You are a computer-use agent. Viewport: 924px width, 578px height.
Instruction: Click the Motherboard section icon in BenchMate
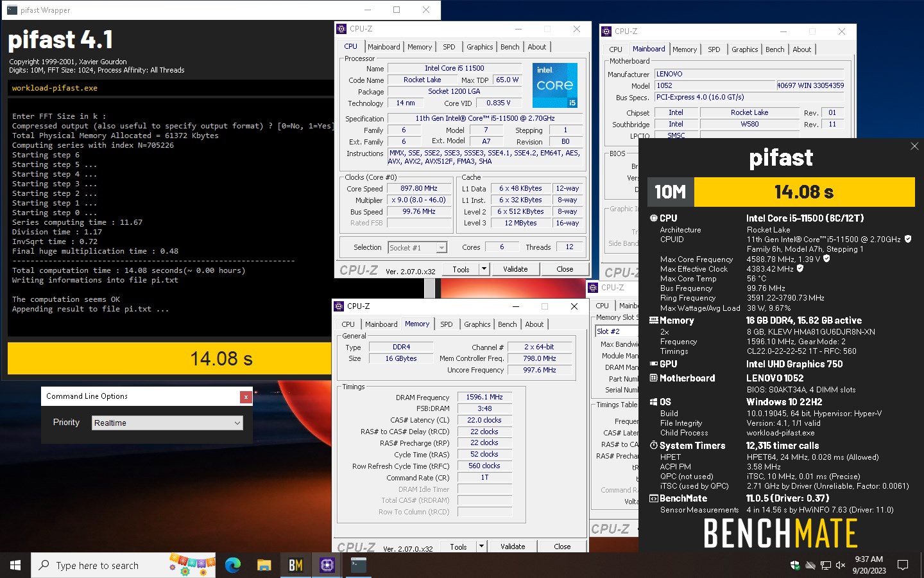pos(654,378)
